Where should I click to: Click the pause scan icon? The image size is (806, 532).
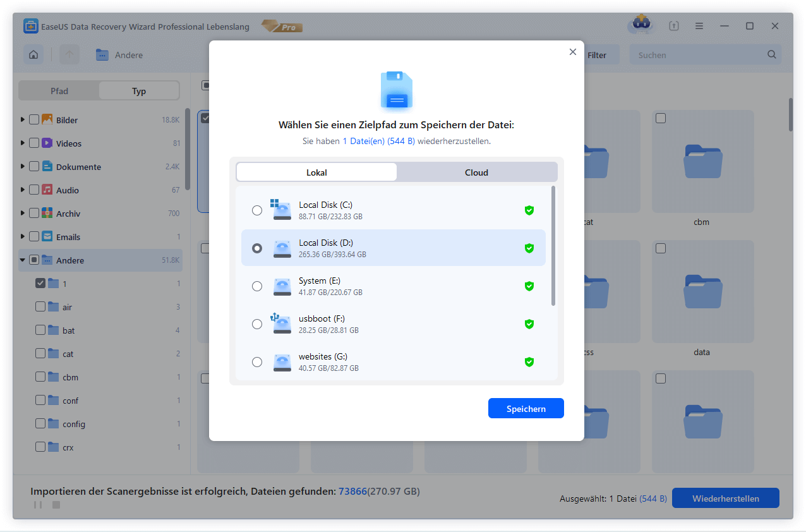[38, 505]
